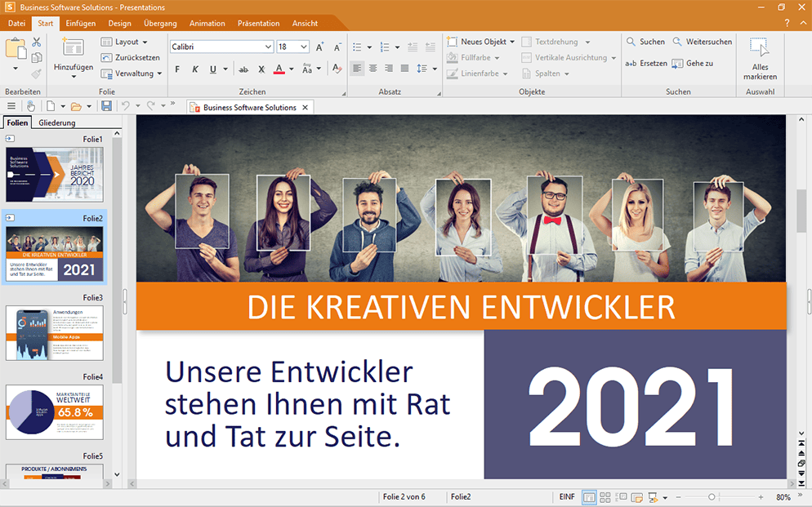Toggle italic formatting (K)
This screenshot has height=507, width=812.
coord(195,69)
